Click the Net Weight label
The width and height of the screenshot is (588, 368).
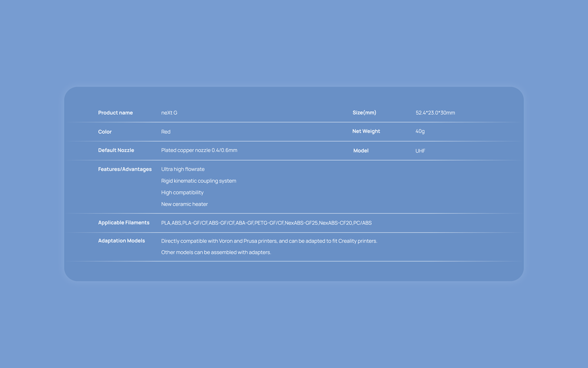coord(366,131)
